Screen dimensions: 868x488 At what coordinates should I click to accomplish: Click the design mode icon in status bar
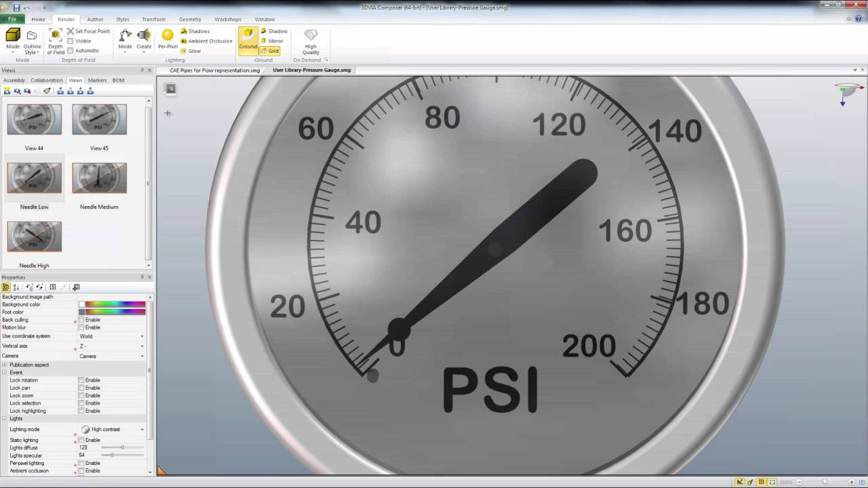click(740, 482)
